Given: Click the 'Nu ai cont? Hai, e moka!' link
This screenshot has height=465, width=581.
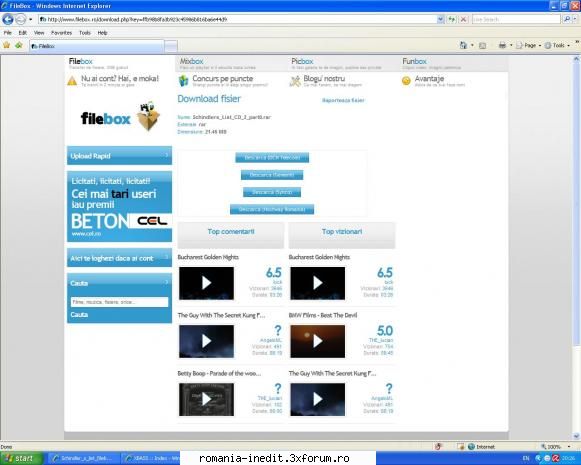Looking at the screenshot, I should 120,79.
